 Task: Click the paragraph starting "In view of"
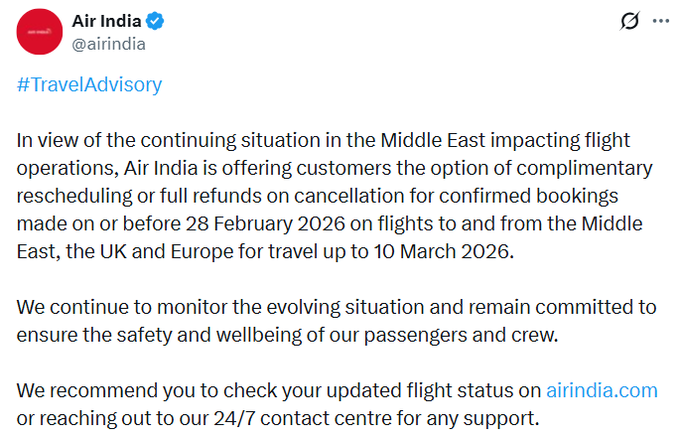pos(330,195)
